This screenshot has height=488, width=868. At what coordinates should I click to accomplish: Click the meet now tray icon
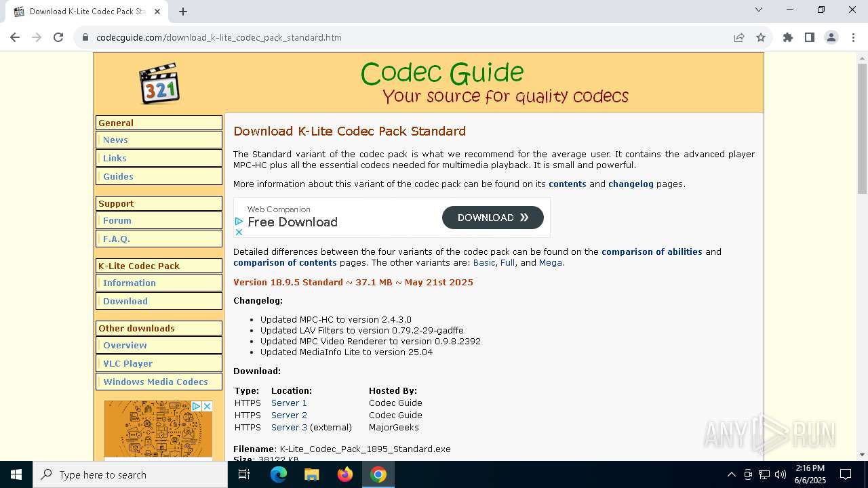748,474
